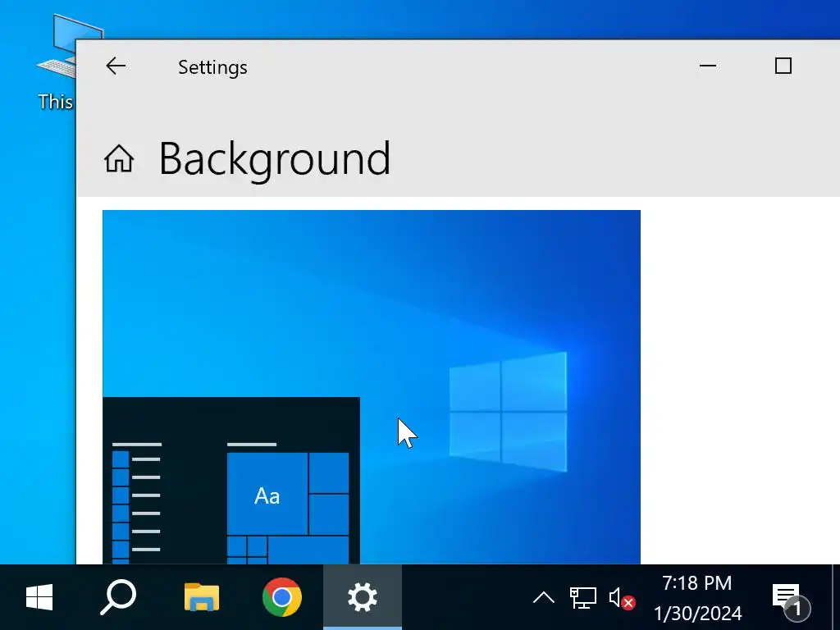Open the Windows Start menu
Viewport: 840px width, 630px height.
pyautogui.click(x=39, y=597)
